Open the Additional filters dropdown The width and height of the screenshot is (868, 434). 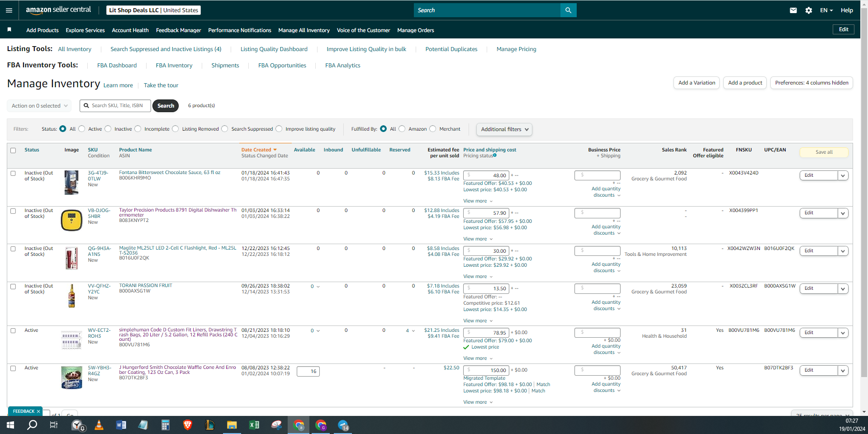pyautogui.click(x=504, y=129)
